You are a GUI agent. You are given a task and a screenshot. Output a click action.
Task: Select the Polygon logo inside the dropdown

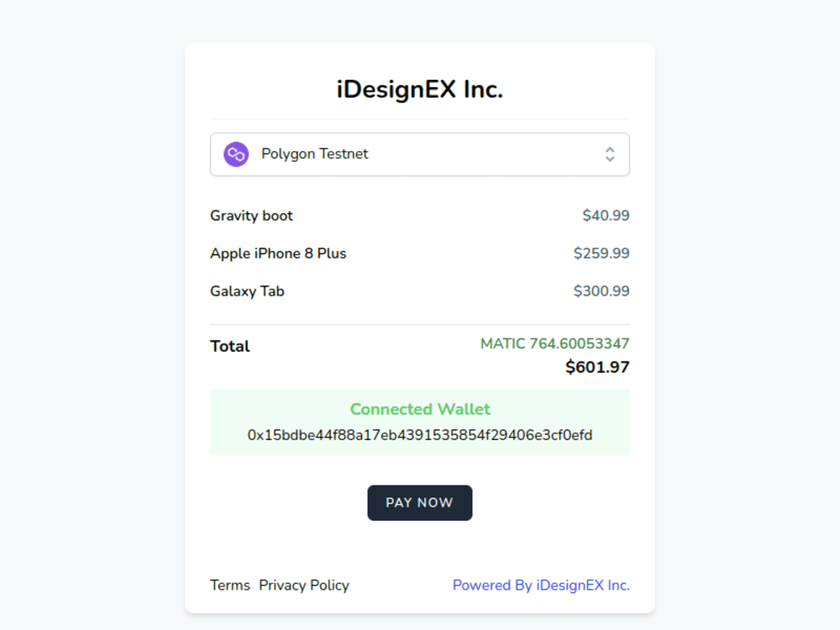[x=235, y=154]
